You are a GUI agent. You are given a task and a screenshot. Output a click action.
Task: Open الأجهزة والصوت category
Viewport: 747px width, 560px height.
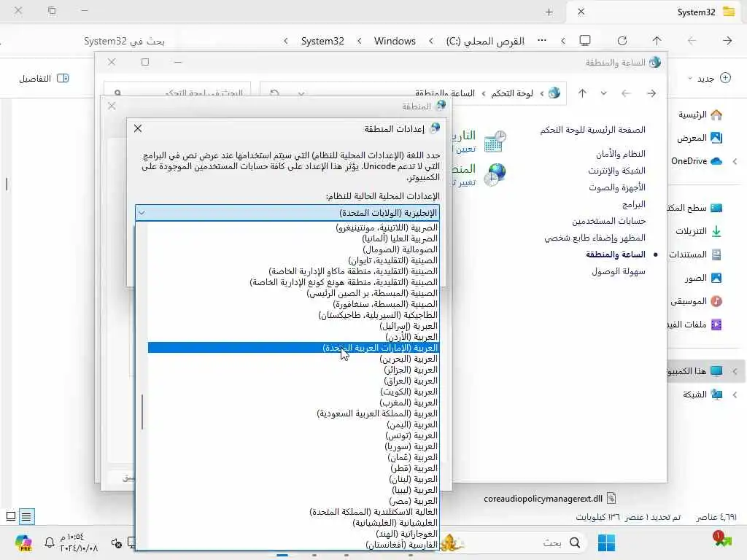click(617, 187)
